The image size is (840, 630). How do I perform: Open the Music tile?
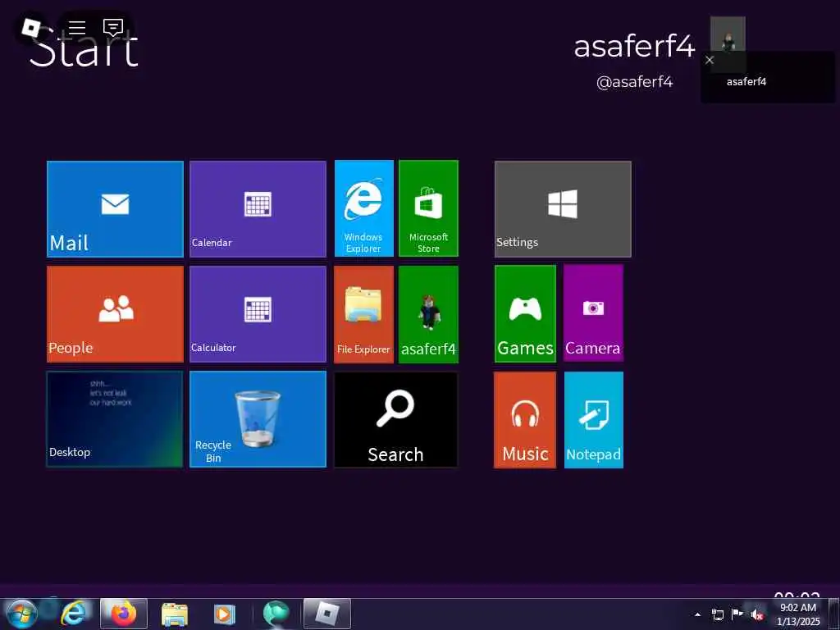click(x=525, y=420)
